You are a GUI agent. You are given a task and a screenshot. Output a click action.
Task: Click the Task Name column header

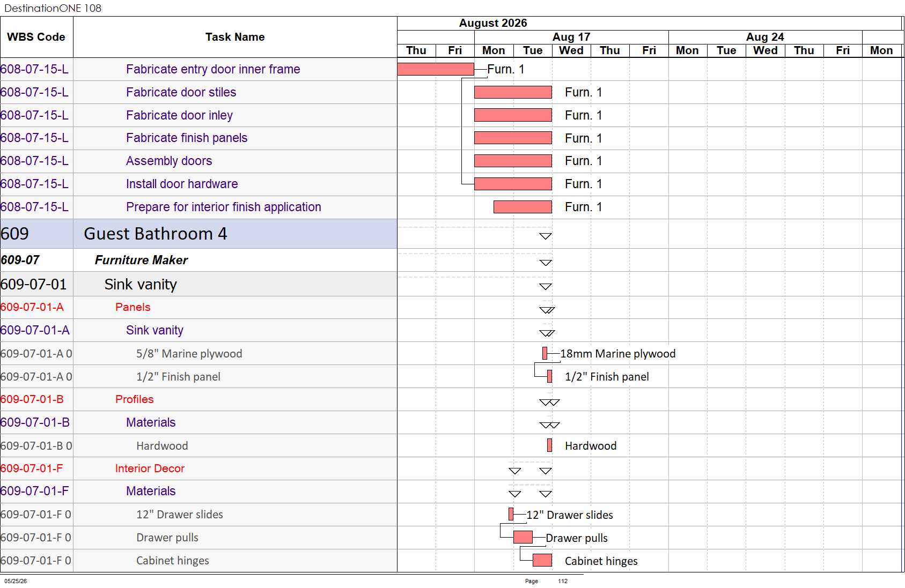pos(235,37)
